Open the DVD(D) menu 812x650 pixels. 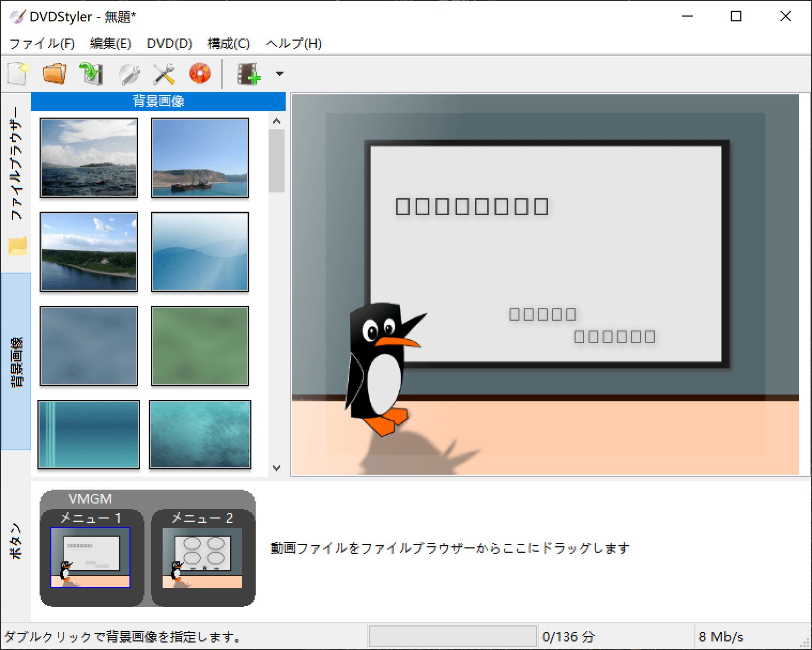point(170,44)
